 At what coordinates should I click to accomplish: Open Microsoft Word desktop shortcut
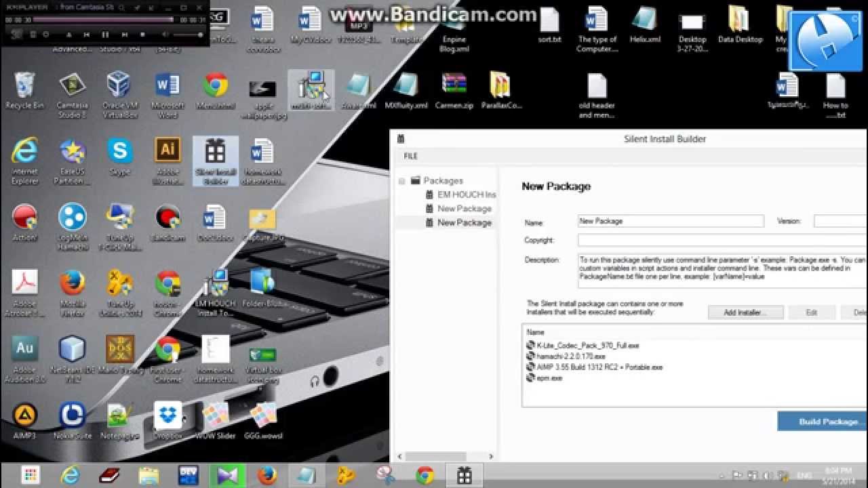[x=167, y=94]
